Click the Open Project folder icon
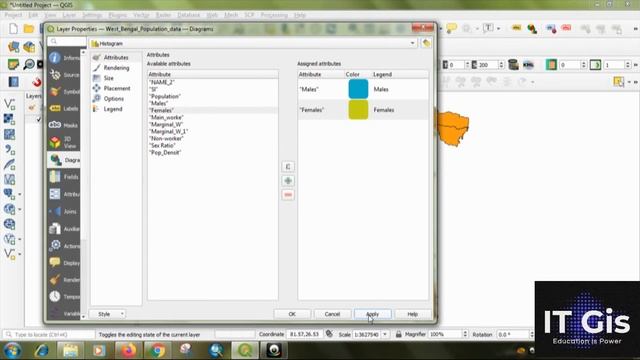640x360 pixels. tap(29, 29)
